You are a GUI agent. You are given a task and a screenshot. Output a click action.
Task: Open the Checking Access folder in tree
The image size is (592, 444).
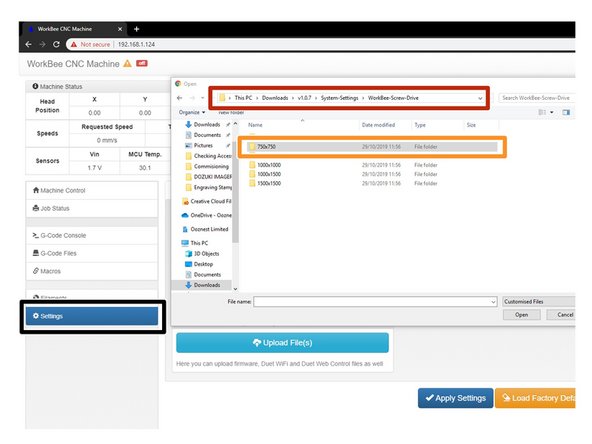pyautogui.click(x=208, y=156)
